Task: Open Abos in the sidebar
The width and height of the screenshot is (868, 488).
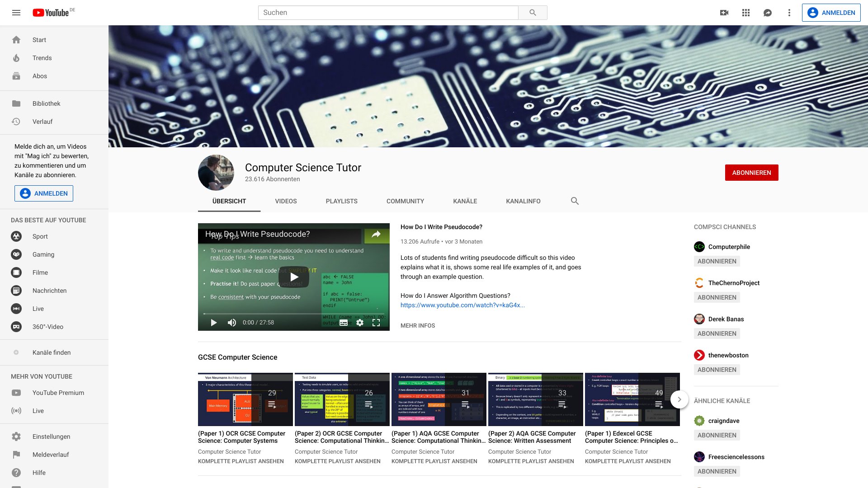Action: [54, 76]
